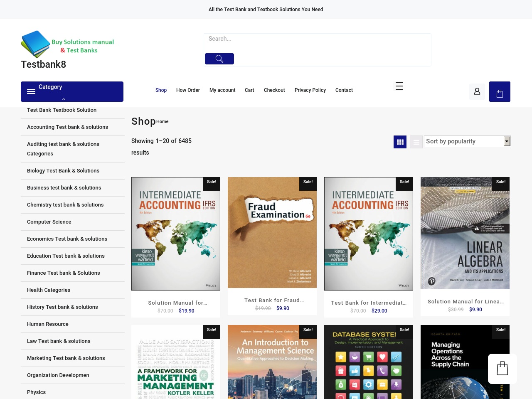Open the Linear Algebra book cover
This screenshot has width=532, height=399.
click(x=465, y=233)
